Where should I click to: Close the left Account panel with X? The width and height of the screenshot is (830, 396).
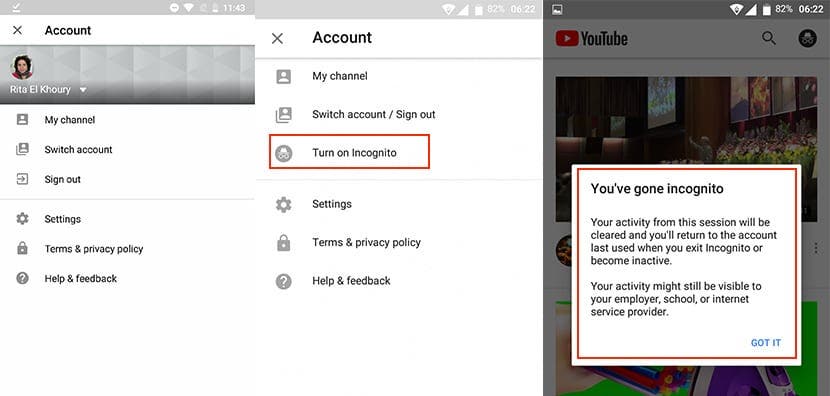point(17,30)
